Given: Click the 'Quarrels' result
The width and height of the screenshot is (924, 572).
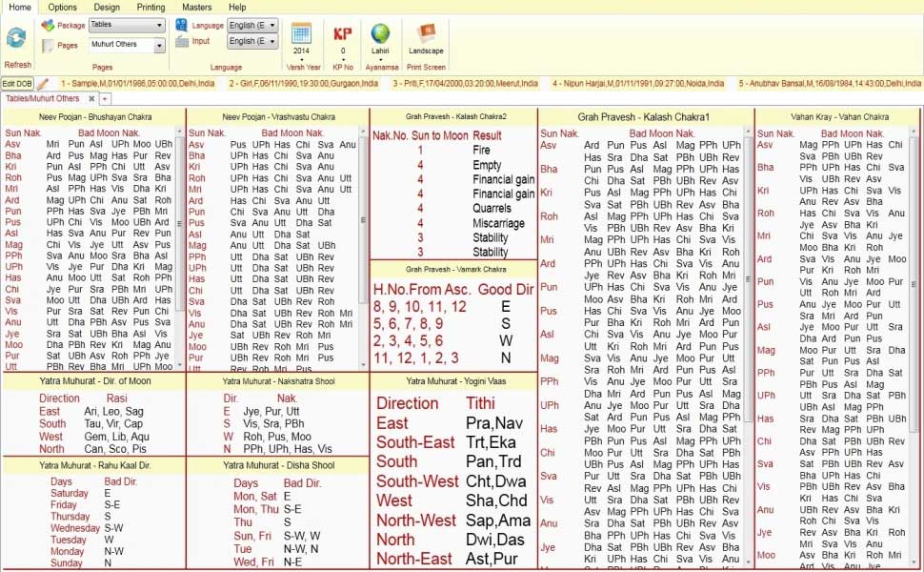Looking at the screenshot, I should pos(492,208).
